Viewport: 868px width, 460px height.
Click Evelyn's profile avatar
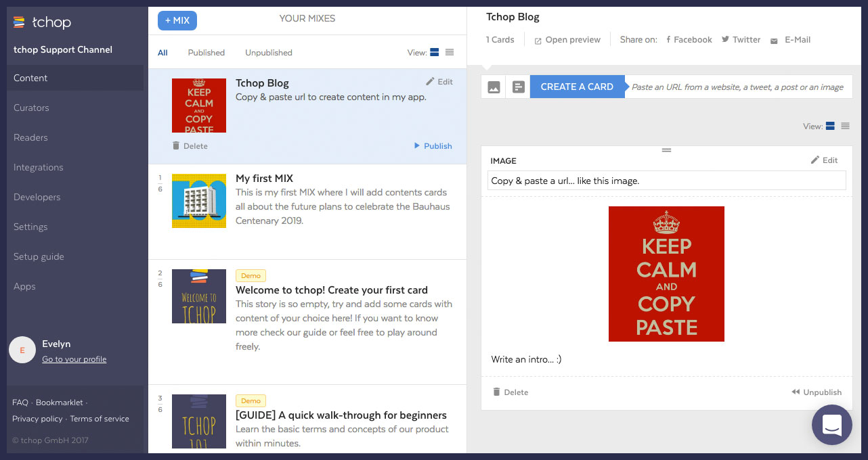22,350
